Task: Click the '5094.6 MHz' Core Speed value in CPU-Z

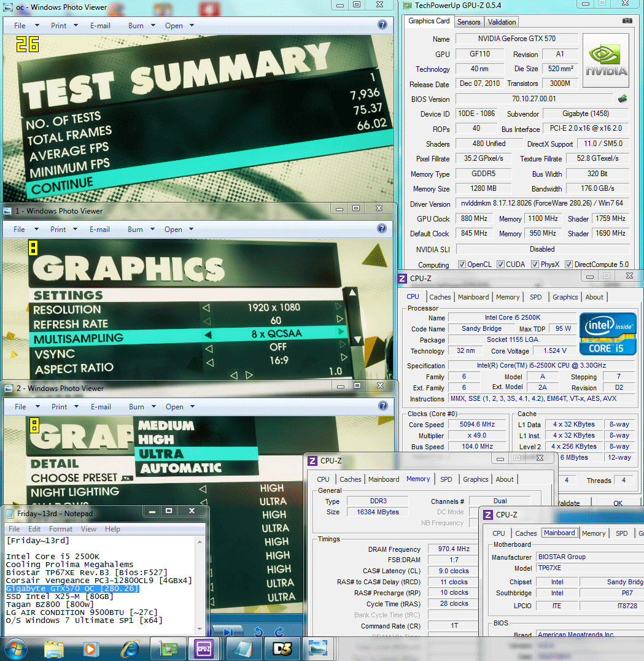Action: click(477, 424)
